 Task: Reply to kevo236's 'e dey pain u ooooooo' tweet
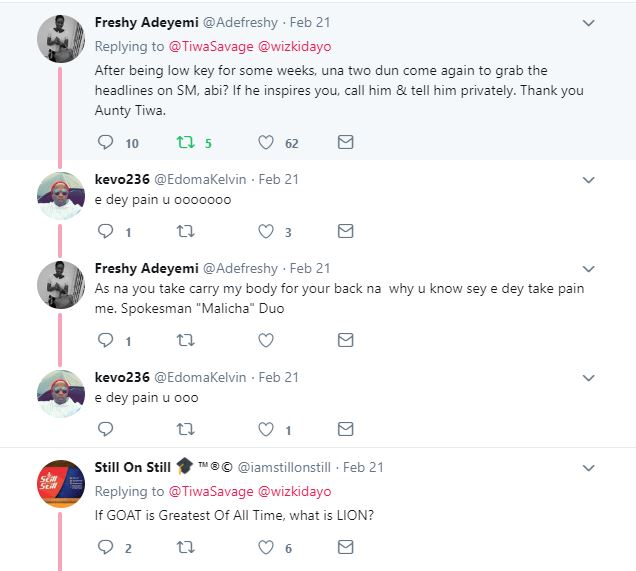coord(105,231)
